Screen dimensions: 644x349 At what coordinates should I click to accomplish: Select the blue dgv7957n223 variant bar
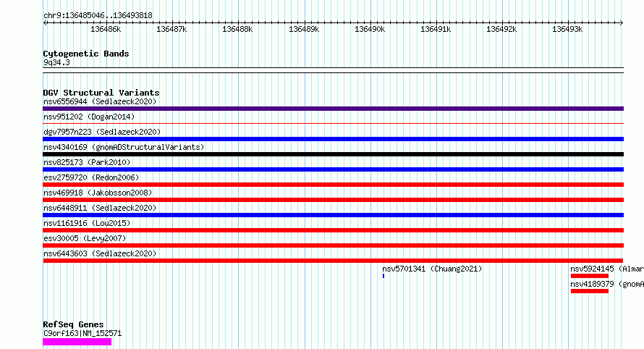(x=333, y=139)
